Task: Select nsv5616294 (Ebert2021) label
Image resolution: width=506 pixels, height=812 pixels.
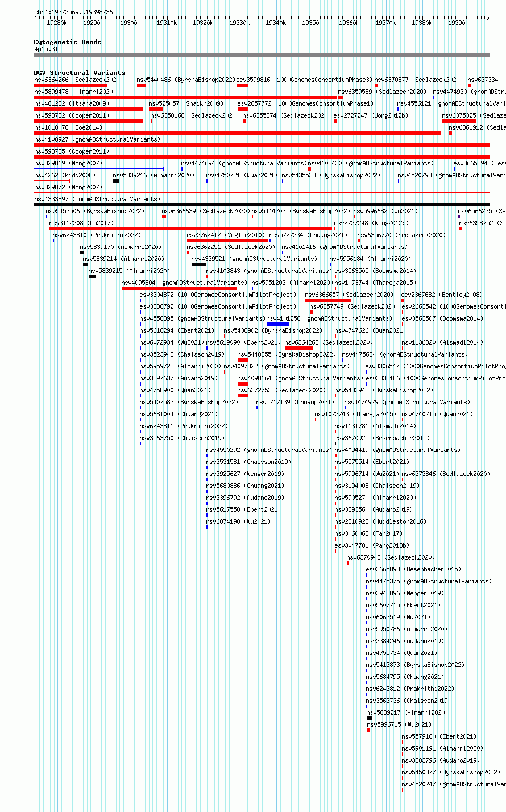Action: click(x=177, y=330)
